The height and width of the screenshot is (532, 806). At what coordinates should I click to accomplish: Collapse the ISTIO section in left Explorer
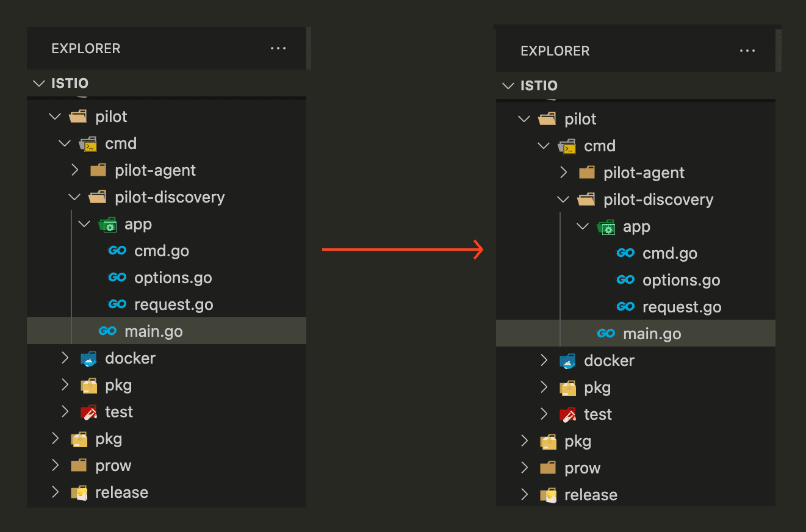[39, 83]
